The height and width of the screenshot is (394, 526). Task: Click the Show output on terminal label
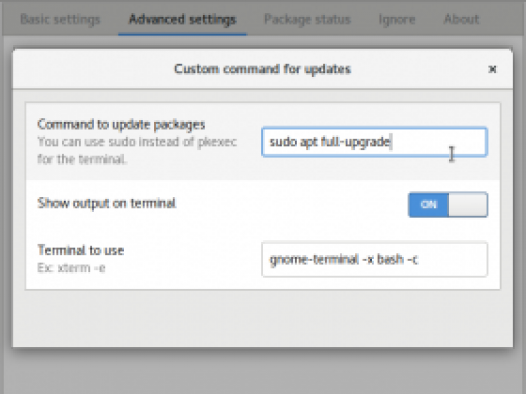(x=107, y=203)
